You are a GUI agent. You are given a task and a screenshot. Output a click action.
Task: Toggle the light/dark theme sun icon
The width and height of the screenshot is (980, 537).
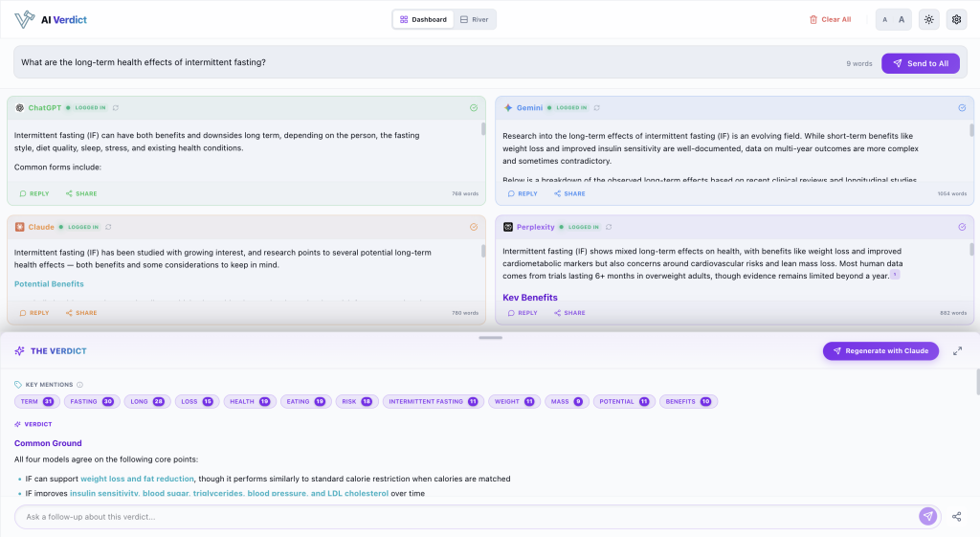pyautogui.click(x=928, y=19)
